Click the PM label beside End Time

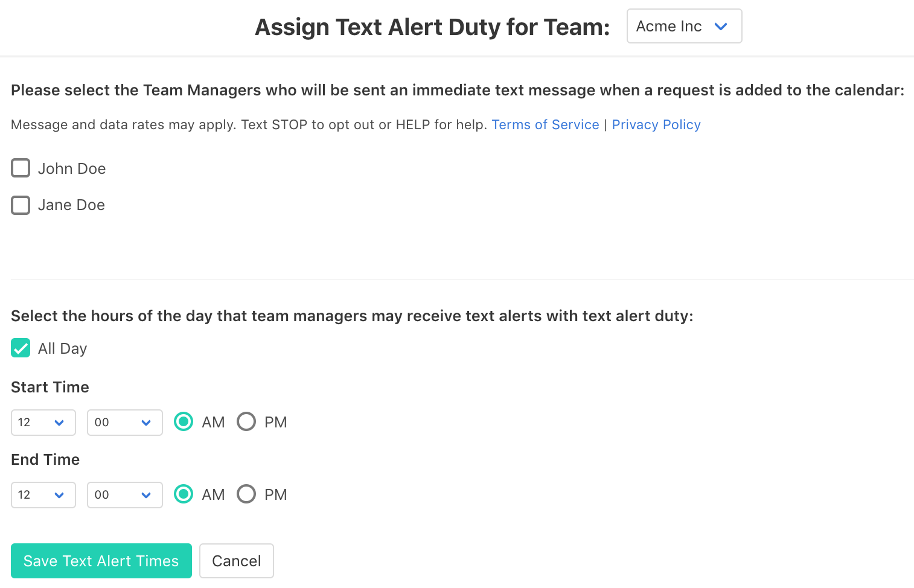[x=276, y=495]
